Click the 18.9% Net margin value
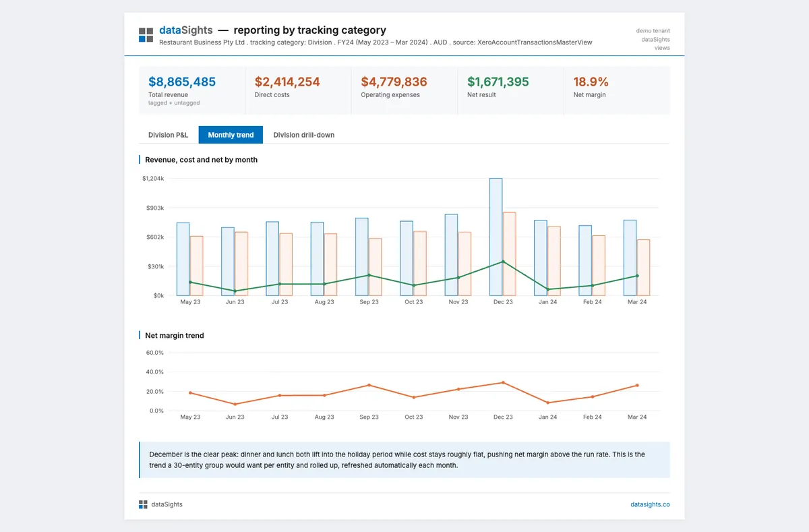The image size is (809, 532). pos(591,82)
